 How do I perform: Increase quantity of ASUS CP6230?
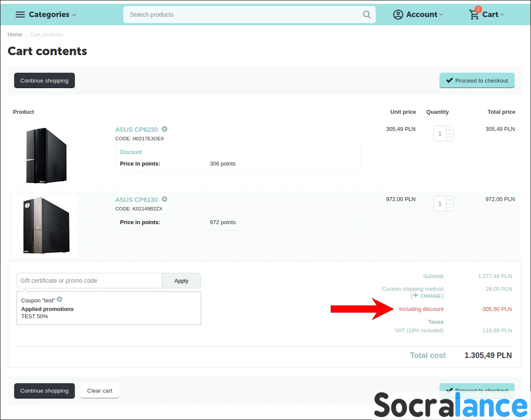point(450,130)
